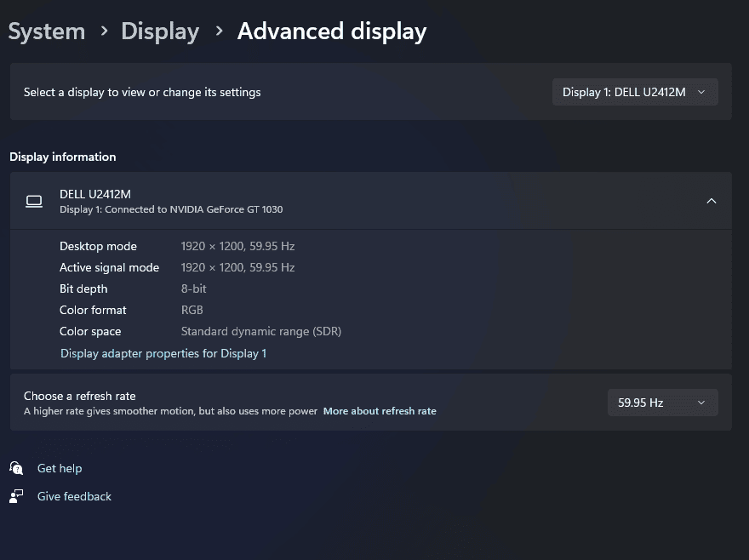Click the Get help headset icon

pyautogui.click(x=16, y=468)
